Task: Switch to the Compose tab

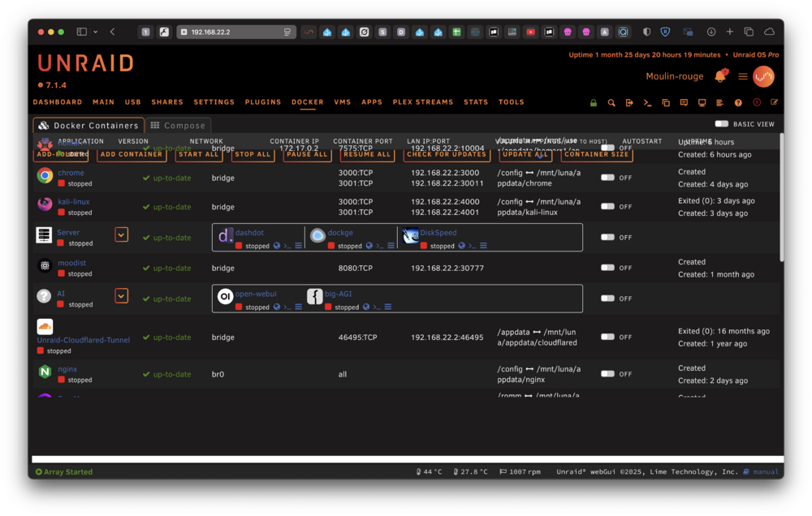Action: 178,125
